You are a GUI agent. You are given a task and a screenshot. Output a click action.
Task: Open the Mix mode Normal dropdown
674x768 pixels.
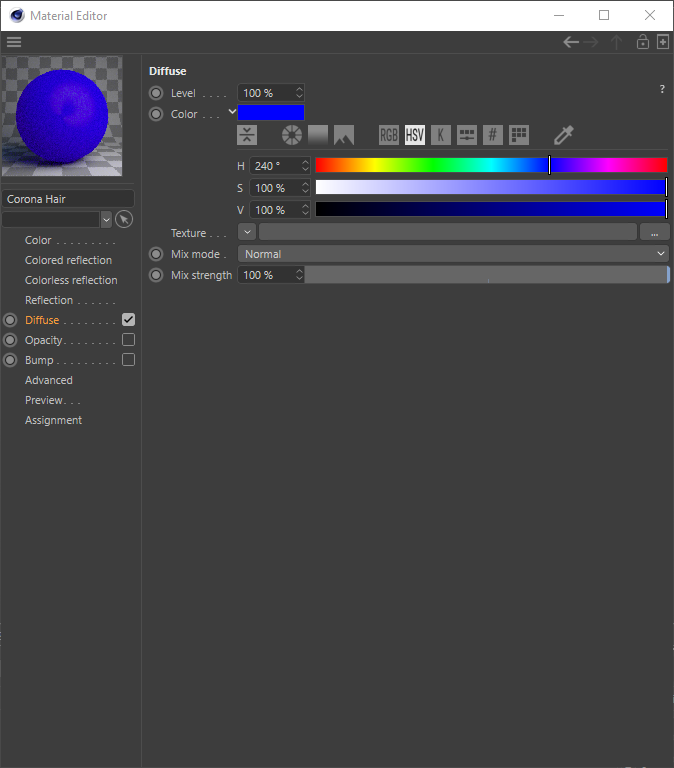click(454, 254)
